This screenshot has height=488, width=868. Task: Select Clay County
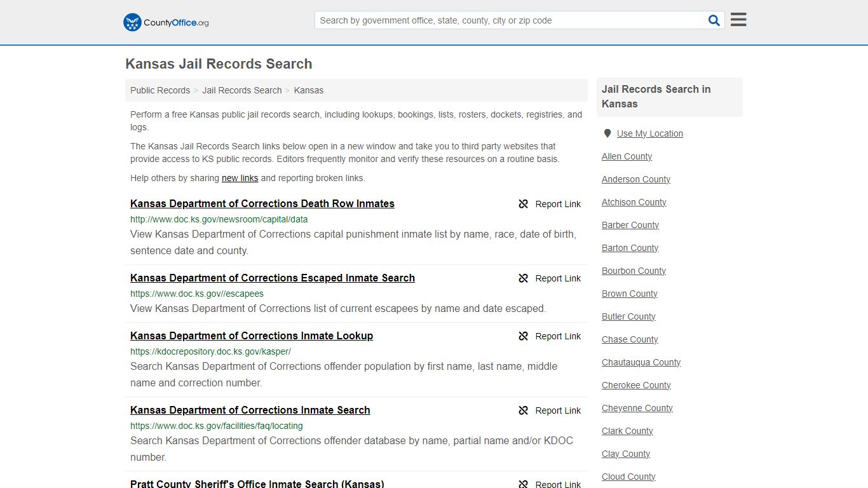click(x=626, y=454)
